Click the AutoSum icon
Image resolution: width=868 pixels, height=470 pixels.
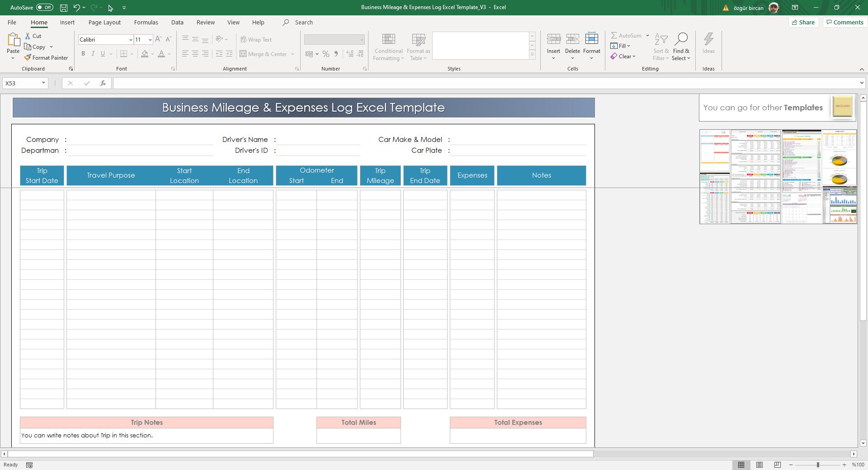tap(615, 35)
